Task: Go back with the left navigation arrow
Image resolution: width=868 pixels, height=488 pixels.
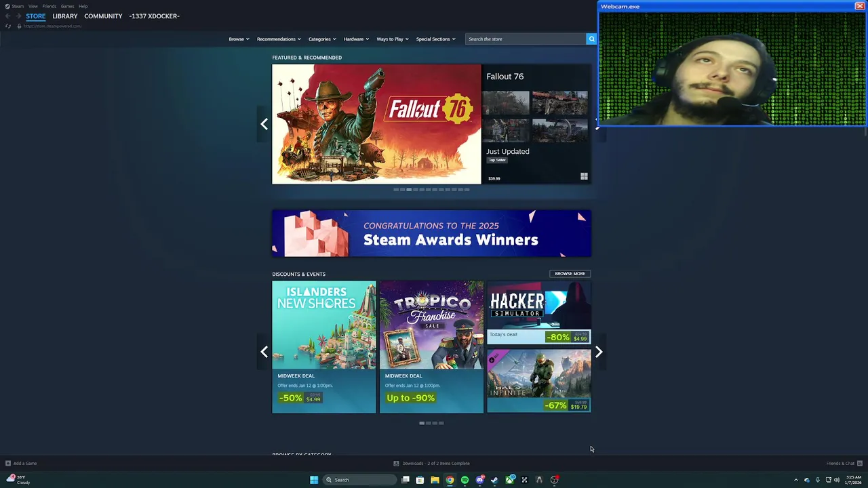Action: click(7, 16)
